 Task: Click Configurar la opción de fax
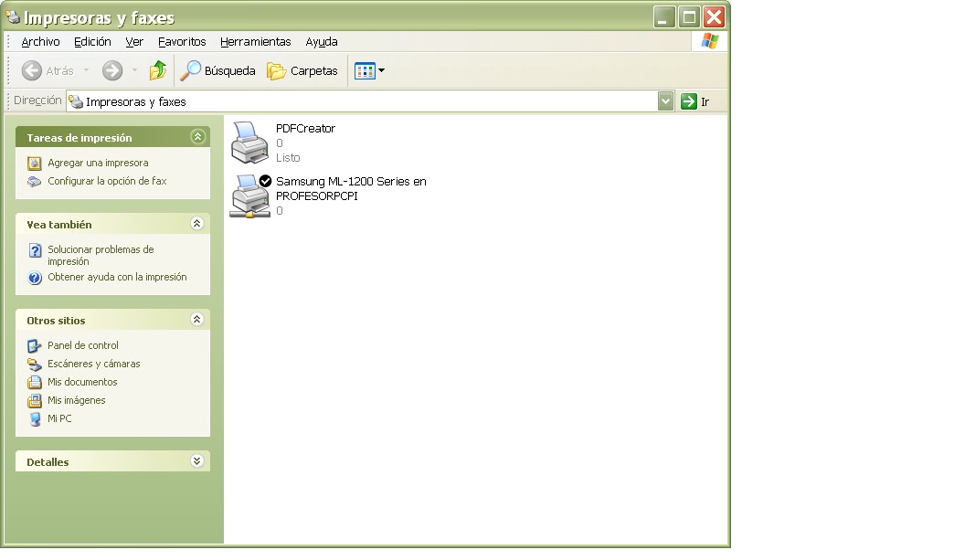tap(107, 181)
